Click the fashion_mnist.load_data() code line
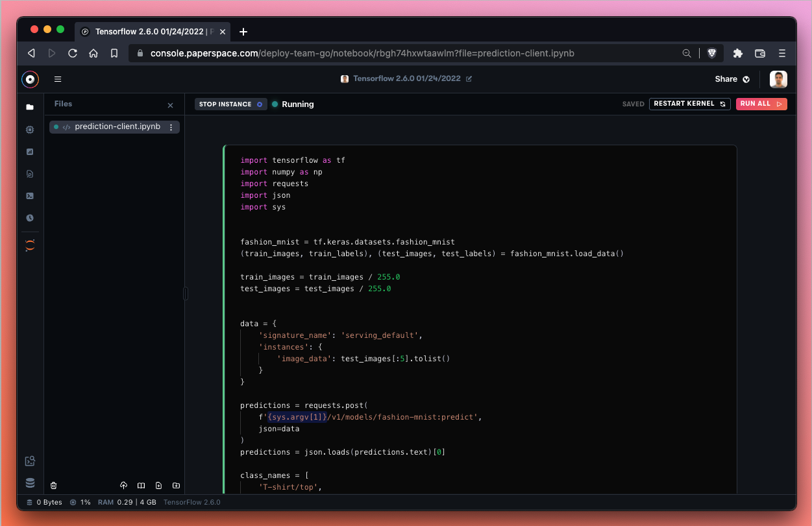This screenshot has width=812, height=526. click(x=432, y=254)
